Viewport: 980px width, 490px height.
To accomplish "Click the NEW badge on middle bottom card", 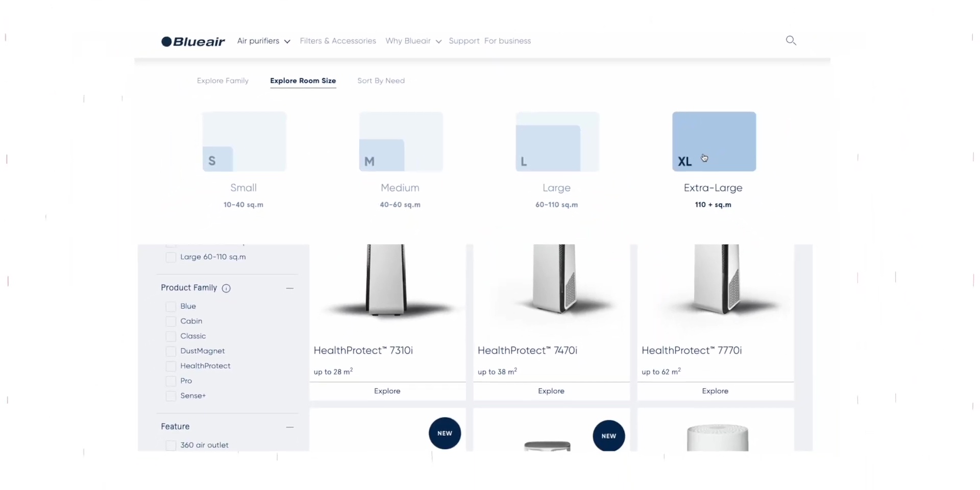I will coord(608,436).
